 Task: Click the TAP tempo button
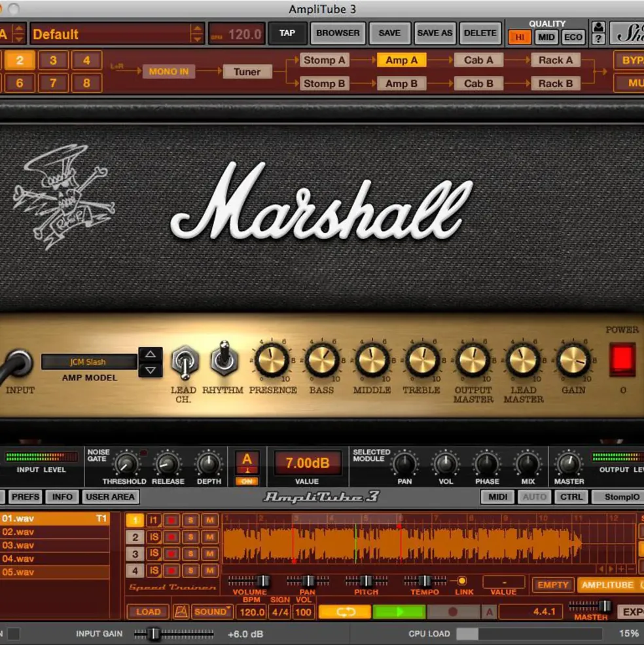click(287, 33)
